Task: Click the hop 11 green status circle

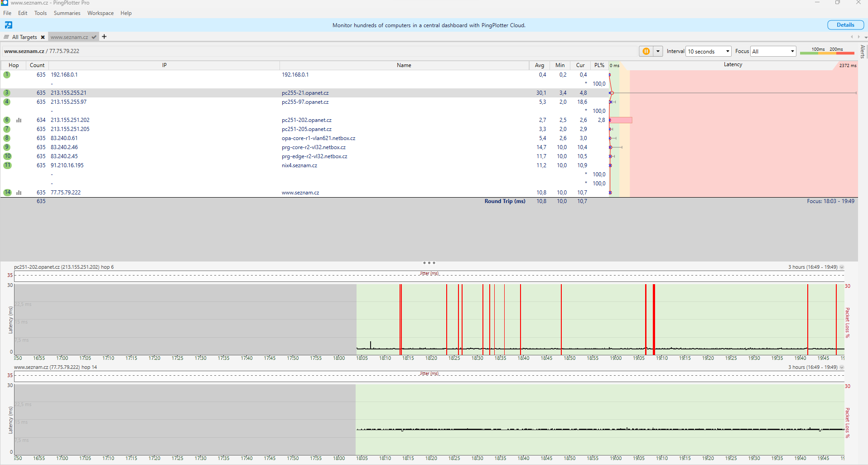Action: [x=7, y=165]
